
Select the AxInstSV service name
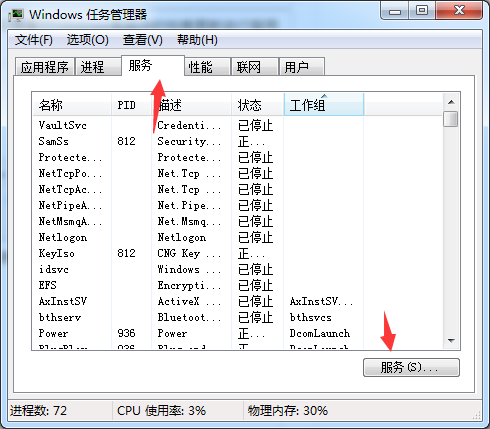tap(63, 301)
